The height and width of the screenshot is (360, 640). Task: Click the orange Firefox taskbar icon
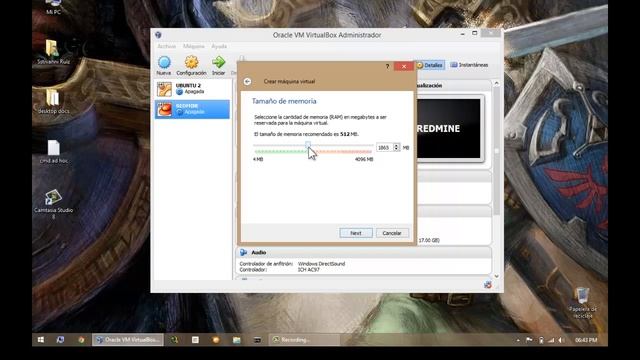coord(216,340)
